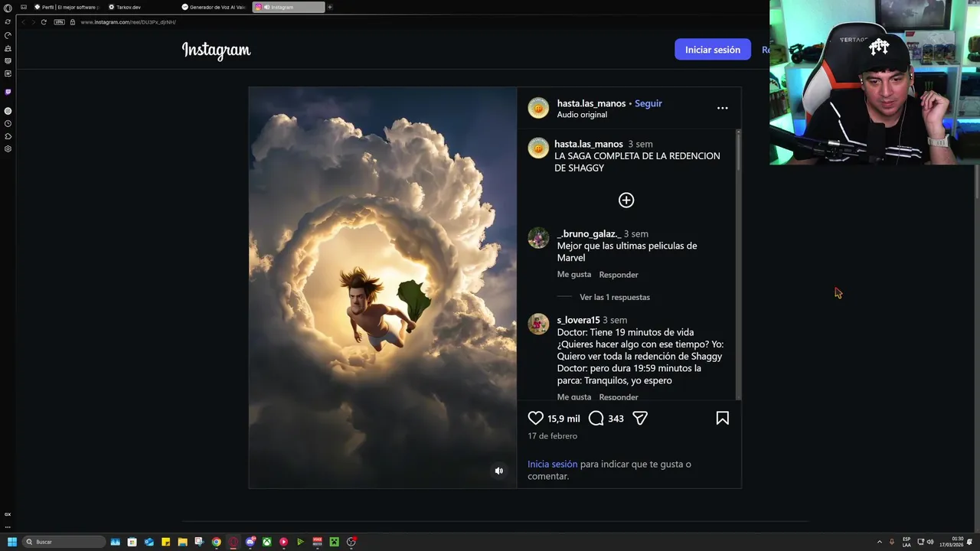Viewport: 980px width, 551px height.
Task: Open s_lovera15 commenter profile
Action: (578, 320)
